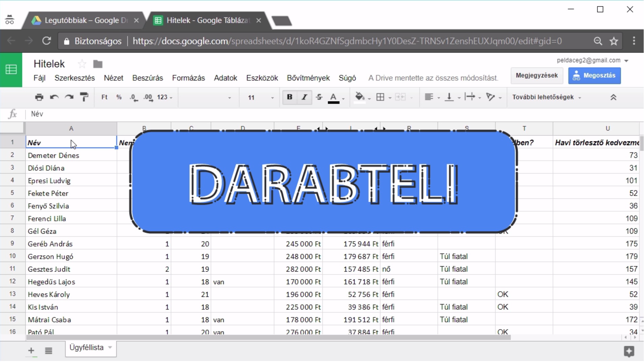
Task: Collapse the toolbar with double chevron
Action: pos(613,97)
